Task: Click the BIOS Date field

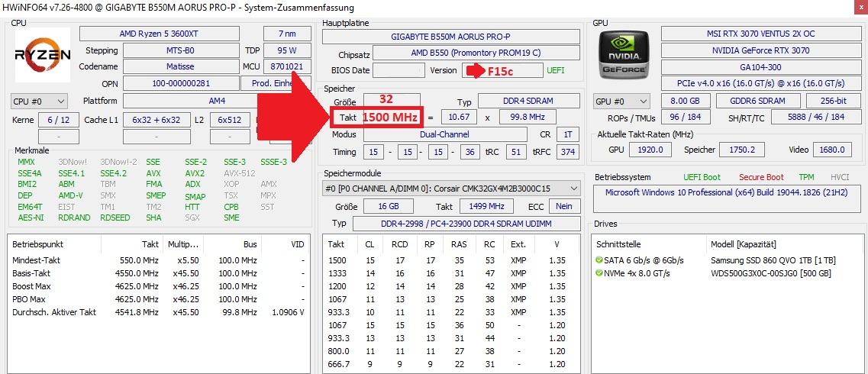Action: click(398, 70)
